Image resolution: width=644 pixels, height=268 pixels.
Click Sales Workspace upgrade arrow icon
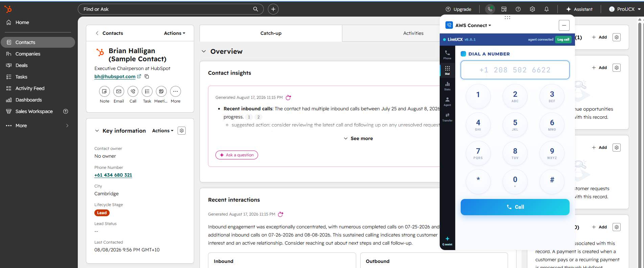(66, 111)
